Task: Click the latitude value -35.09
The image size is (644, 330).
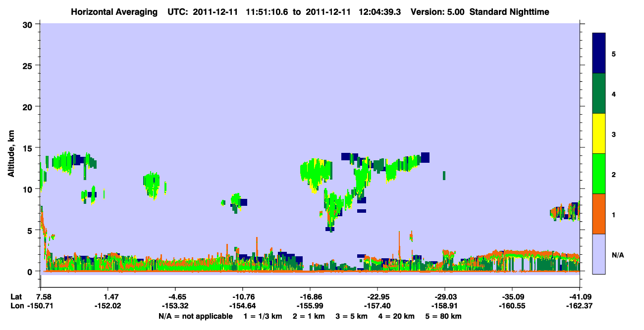Action: (x=512, y=297)
